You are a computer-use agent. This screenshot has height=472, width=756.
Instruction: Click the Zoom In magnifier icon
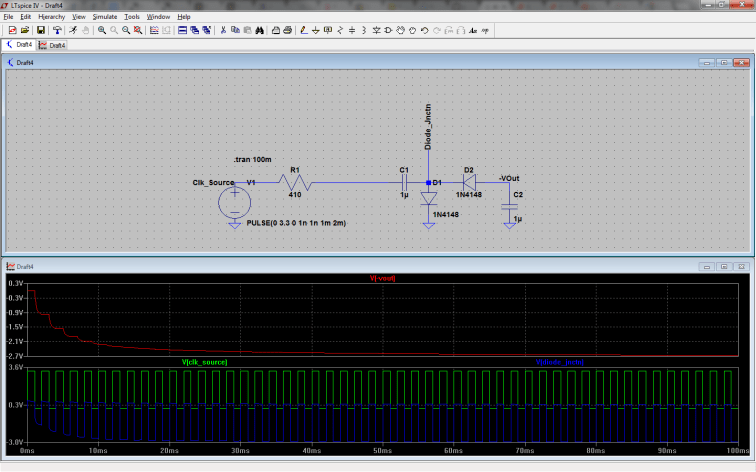102,31
